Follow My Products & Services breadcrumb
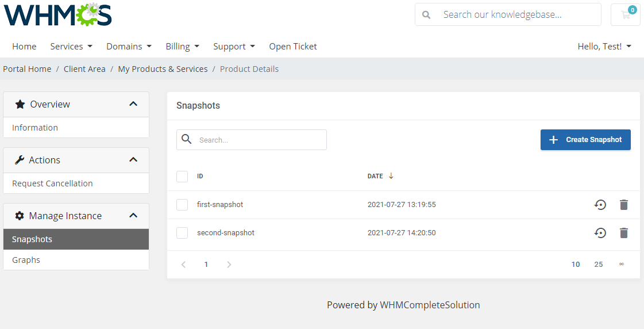Screen dimensions: 644x329 [x=163, y=69]
